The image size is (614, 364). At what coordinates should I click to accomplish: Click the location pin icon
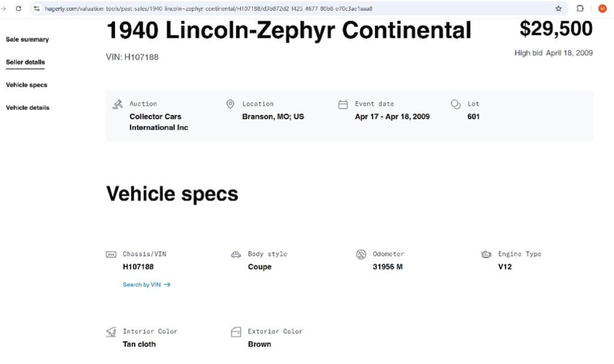coord(230,104)
